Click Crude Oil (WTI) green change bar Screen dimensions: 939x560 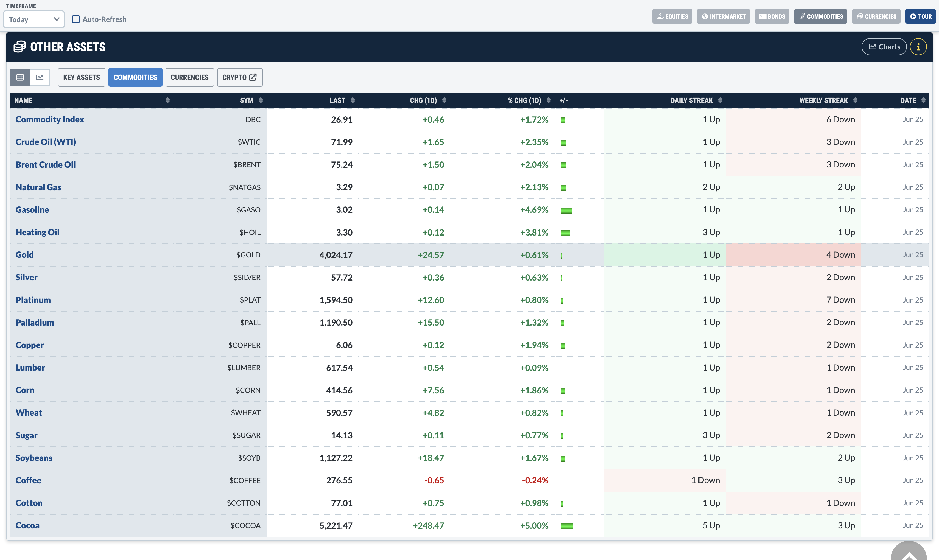(563, 143)
